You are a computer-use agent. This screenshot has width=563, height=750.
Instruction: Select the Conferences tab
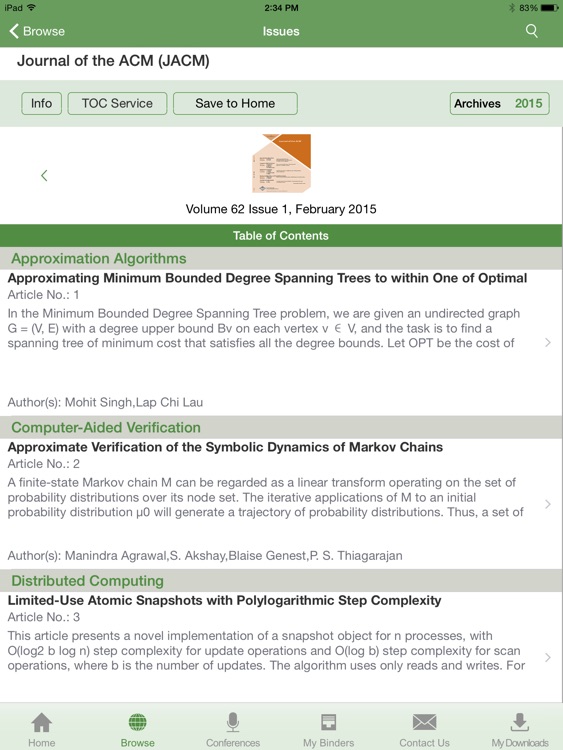coord(233,729)
